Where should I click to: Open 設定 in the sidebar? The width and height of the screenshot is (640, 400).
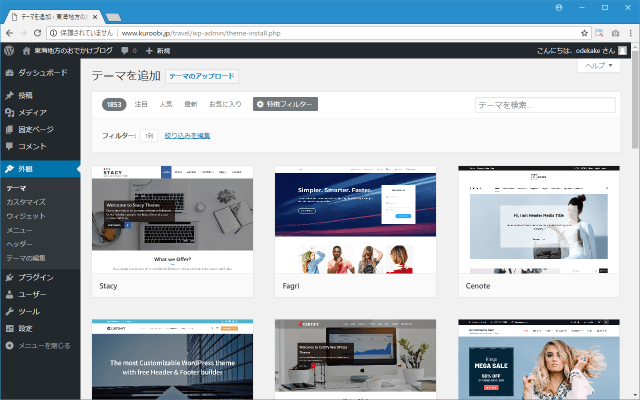coord(40,329)
